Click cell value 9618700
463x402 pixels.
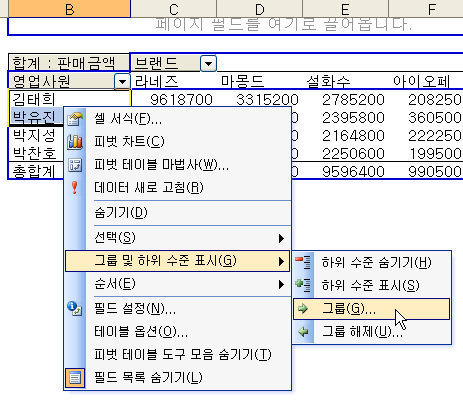[181, 99]
